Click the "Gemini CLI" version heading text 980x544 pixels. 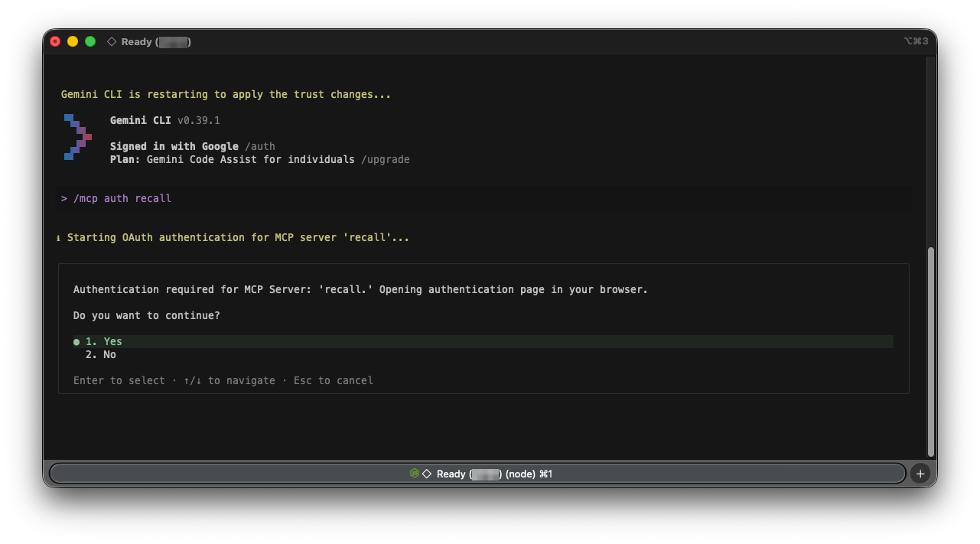click(164, 120)
